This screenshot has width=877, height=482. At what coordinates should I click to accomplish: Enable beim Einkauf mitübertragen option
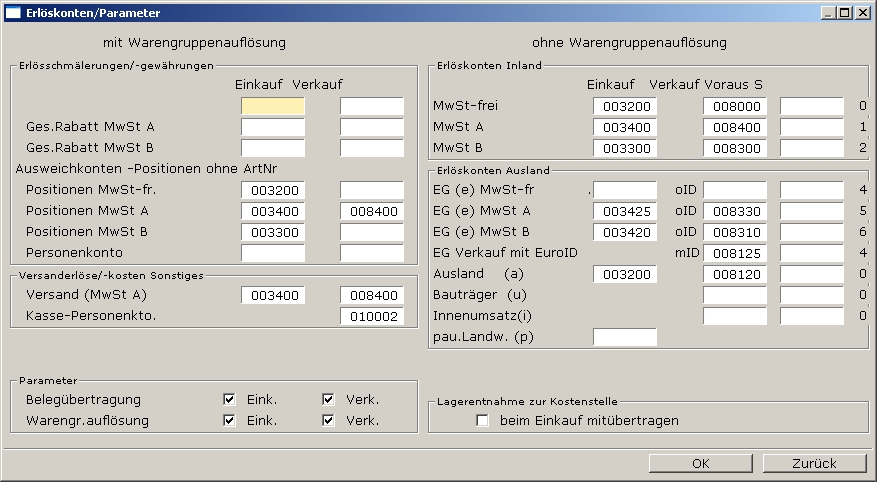[x=483, y=421]
